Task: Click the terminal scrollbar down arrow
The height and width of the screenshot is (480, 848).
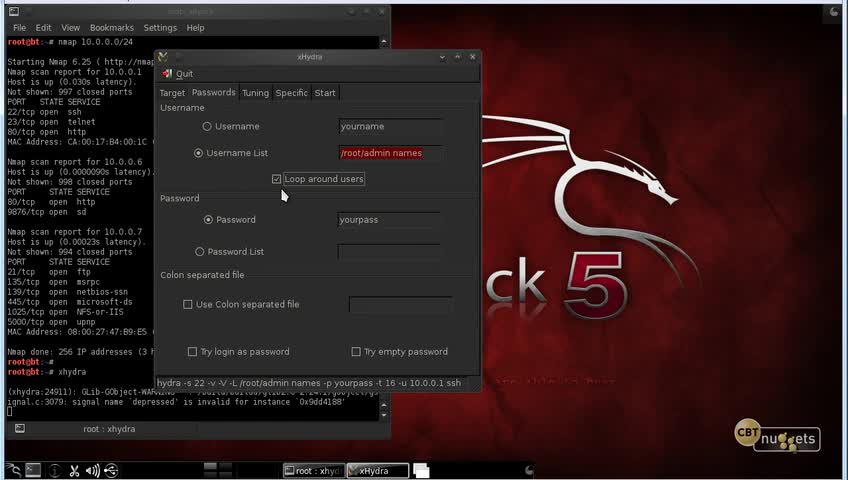Action: pyautogui.click(x=384, y=415)
